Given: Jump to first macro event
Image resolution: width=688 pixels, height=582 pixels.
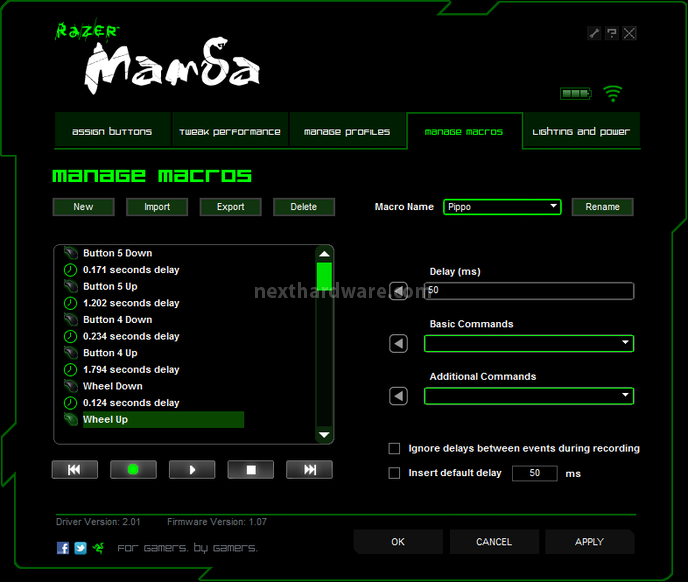Looking at the screenshot, I should [75, 470].
